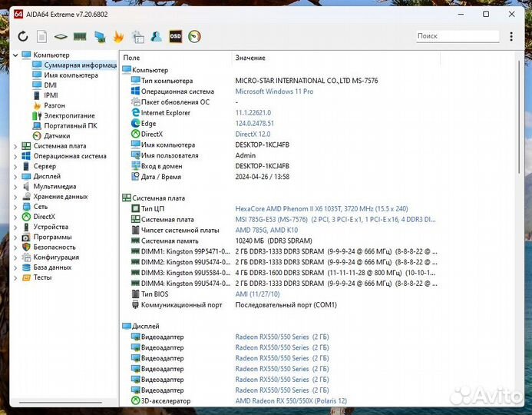Open the DirectX 12.0 link
The width and height of the screenshot is (532, 415).
pos(253,134)
